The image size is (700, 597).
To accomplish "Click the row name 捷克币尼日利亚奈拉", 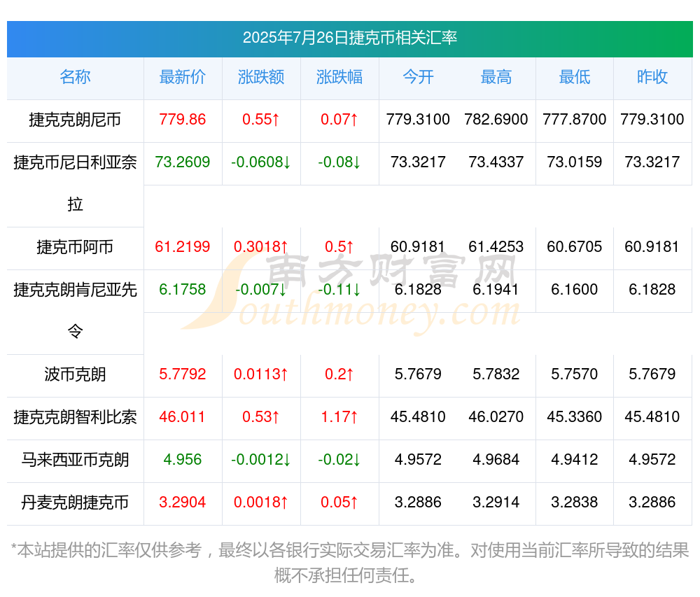I will pos(75,183).
